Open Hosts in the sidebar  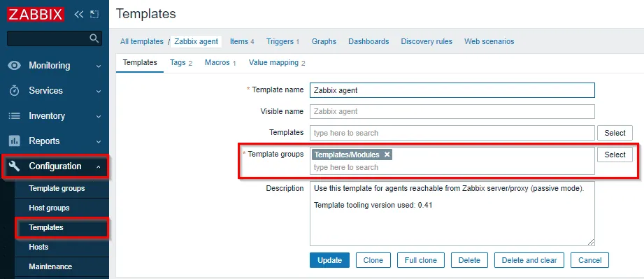(x=38, y=247)
